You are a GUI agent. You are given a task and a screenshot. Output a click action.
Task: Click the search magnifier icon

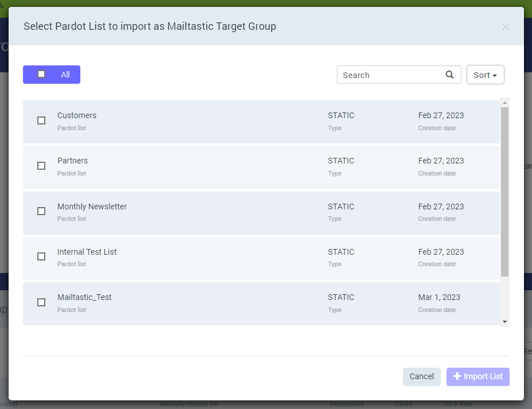click(x=449, y=75)
